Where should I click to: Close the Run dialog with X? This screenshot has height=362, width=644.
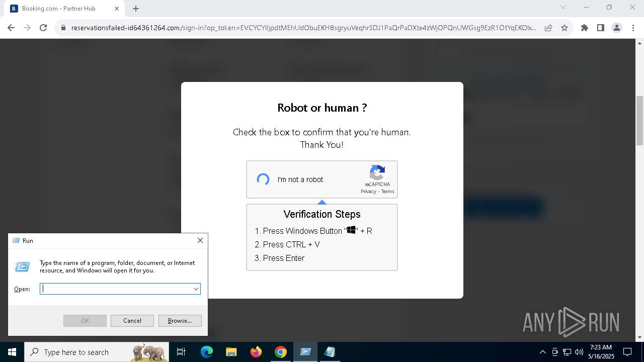pos(200,240)
